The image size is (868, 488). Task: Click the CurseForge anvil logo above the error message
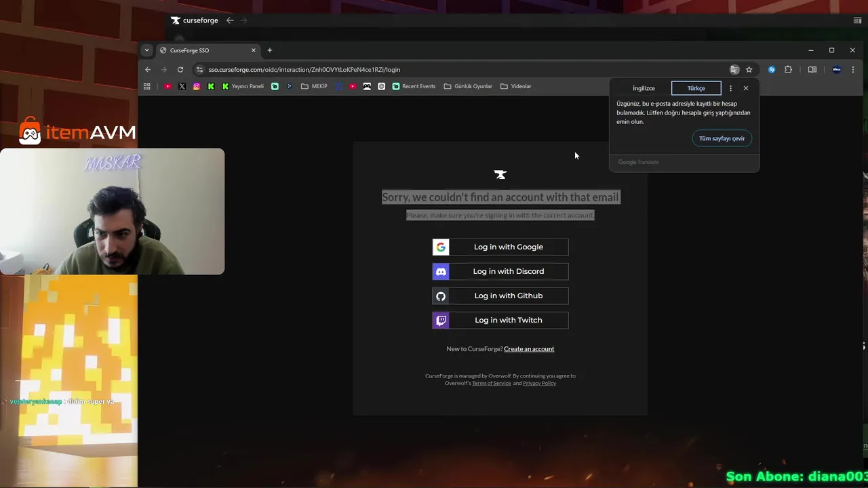[x=500, y=175]
